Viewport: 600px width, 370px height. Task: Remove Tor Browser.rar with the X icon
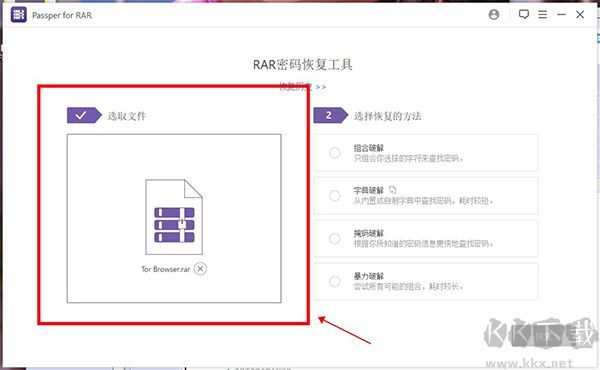pyautogui.click(x=200, y=269)
